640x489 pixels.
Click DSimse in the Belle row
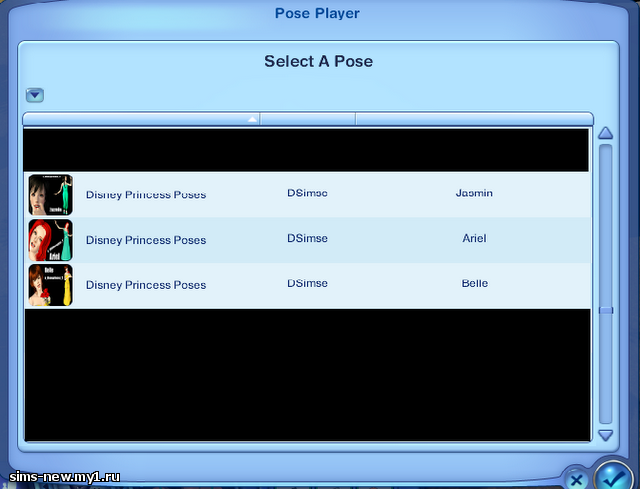307,283
